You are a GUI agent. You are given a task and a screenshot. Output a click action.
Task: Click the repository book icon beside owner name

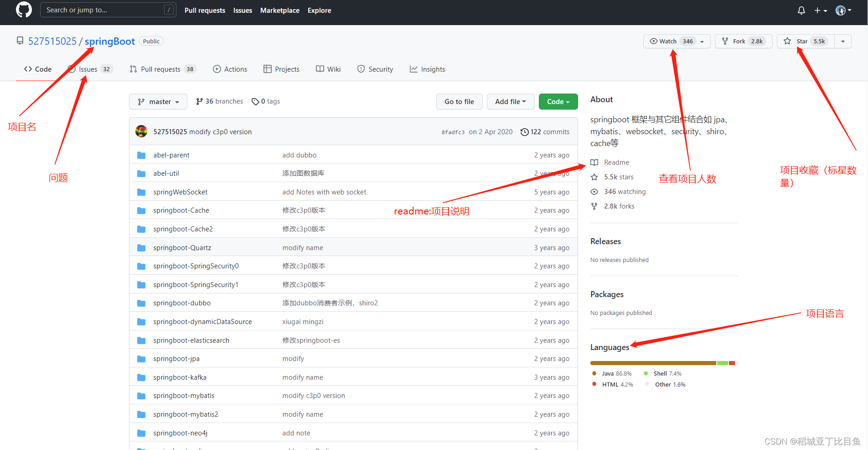click(x=20, y=41)
